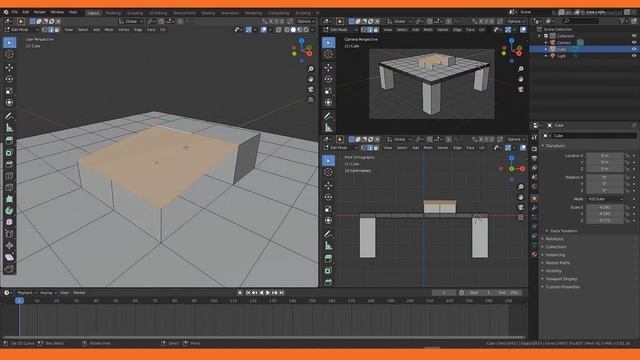Activate the Select Box tool in the left viewport
The image size is (640, 360).
(9, 42)
